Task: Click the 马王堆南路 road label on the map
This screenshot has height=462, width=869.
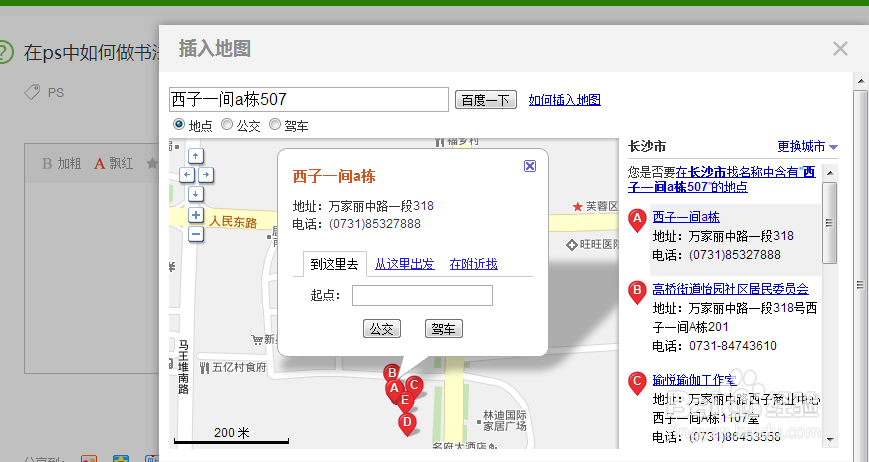Action: (183, 367)
